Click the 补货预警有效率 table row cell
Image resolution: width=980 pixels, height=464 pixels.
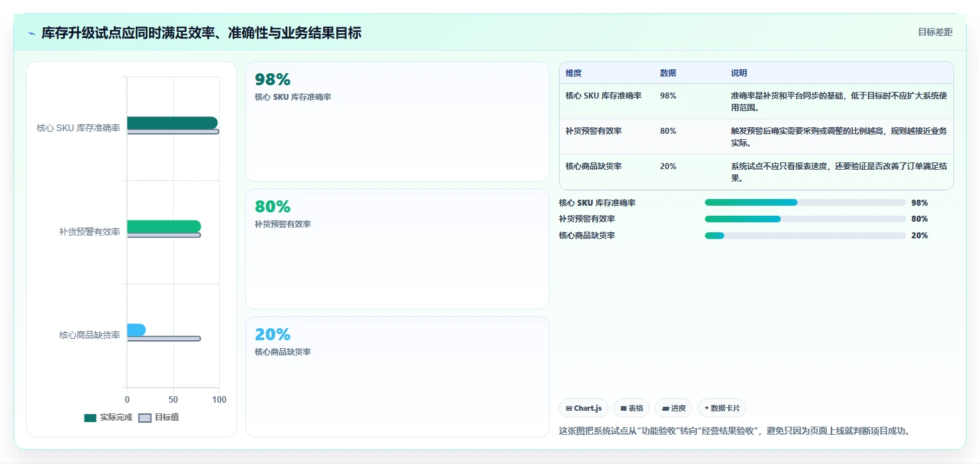594,131
